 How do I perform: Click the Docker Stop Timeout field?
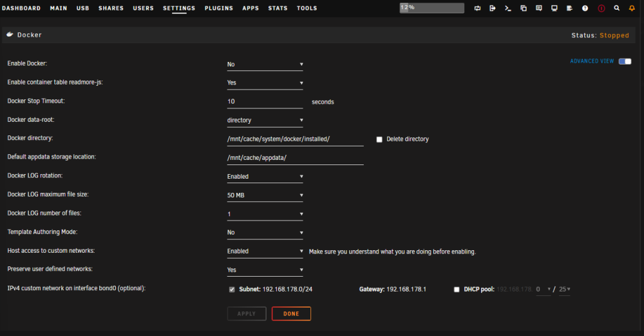pyautogui.click(x=265, y=102)
